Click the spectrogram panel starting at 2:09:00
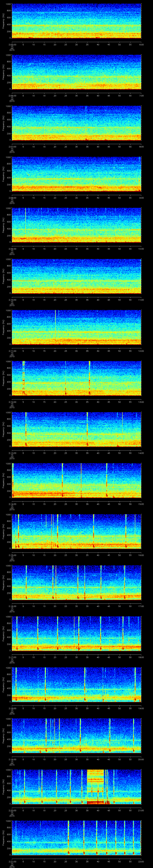 point(76,225)
